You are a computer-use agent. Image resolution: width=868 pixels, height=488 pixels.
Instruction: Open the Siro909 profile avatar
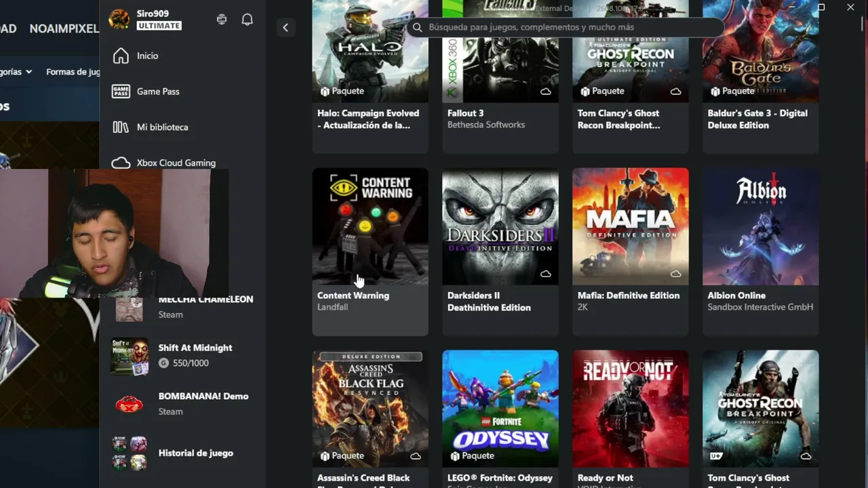119,20
